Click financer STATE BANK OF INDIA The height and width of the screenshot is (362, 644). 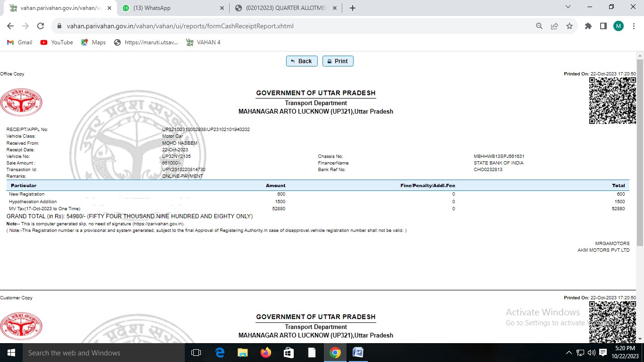(x=498, y=163)
